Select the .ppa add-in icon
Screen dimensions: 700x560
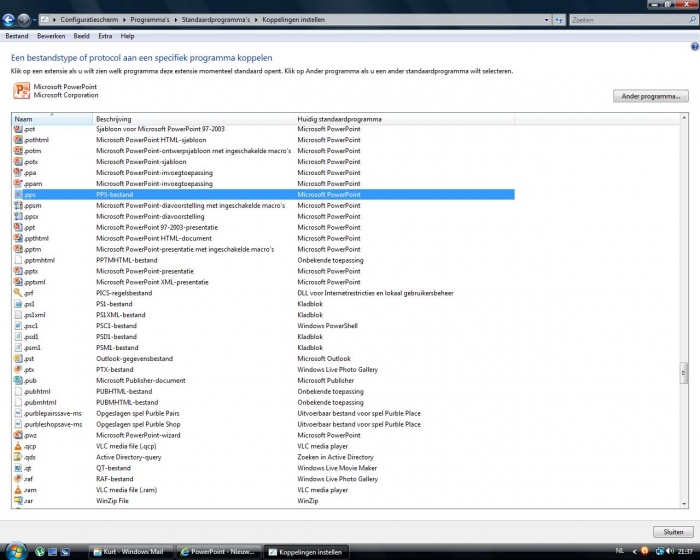[18, 173]
